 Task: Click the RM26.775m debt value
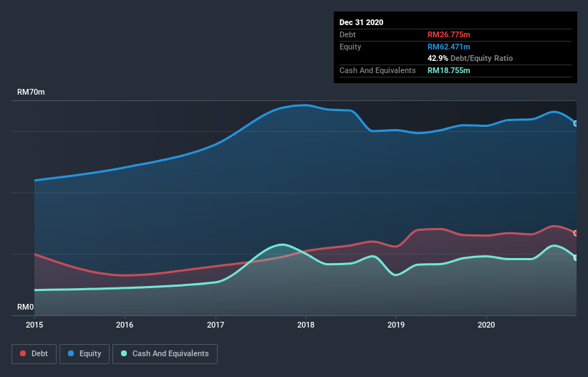[x=448, y=34]
